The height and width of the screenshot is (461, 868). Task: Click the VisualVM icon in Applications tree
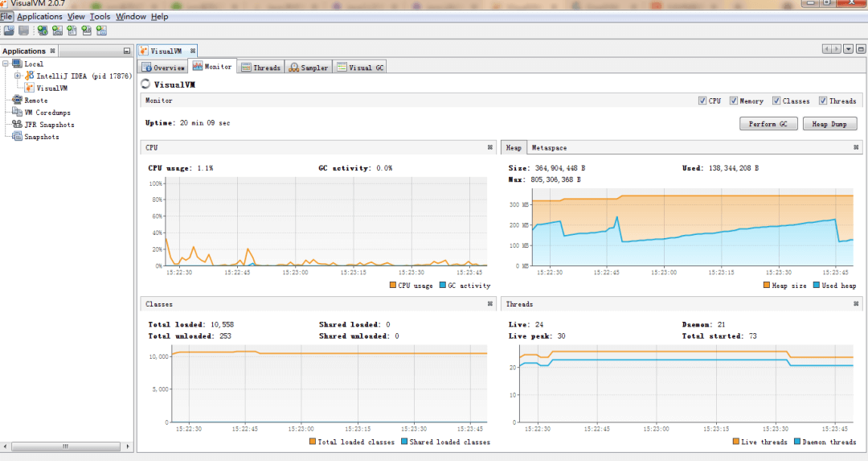pos(30,88)
